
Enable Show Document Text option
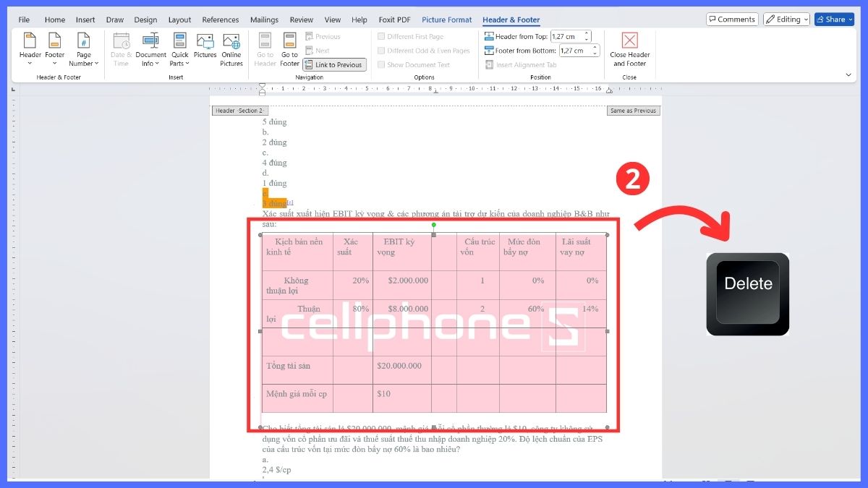pyautogui.click(x=381, y=64)
